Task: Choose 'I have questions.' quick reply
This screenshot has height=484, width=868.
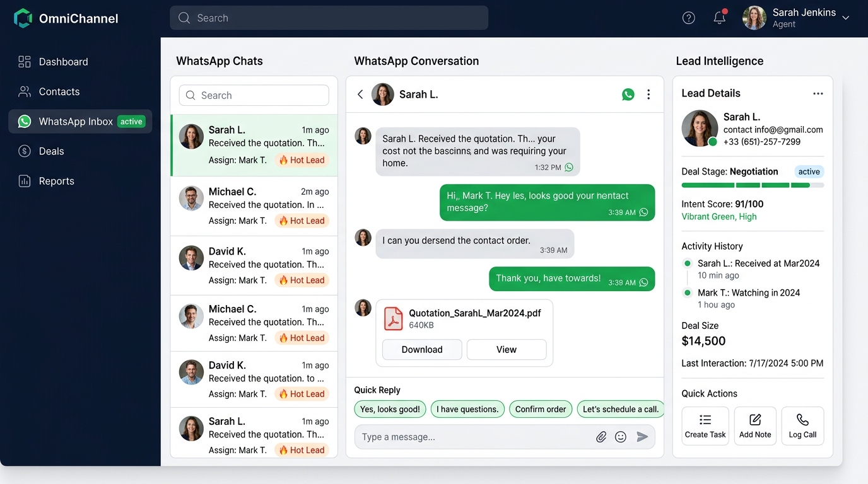Action: point(467,409)
